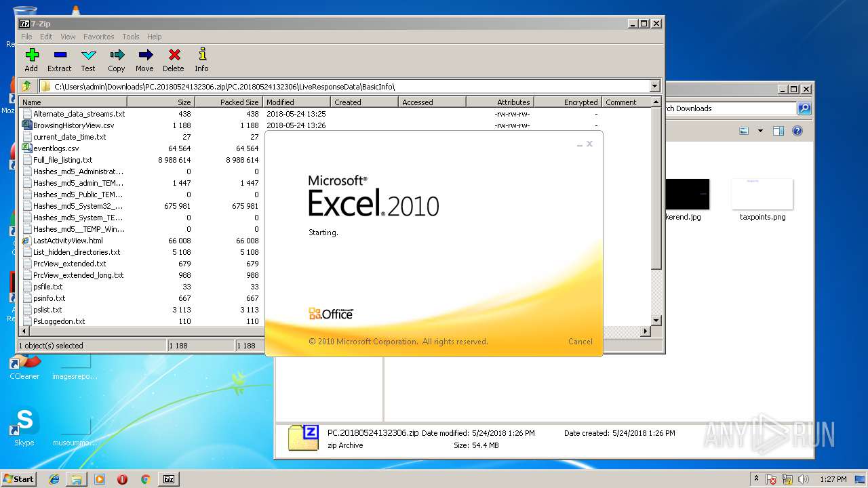Show hidden system tray icons
This screenshot has width=868, height=488.
(756, 479)
